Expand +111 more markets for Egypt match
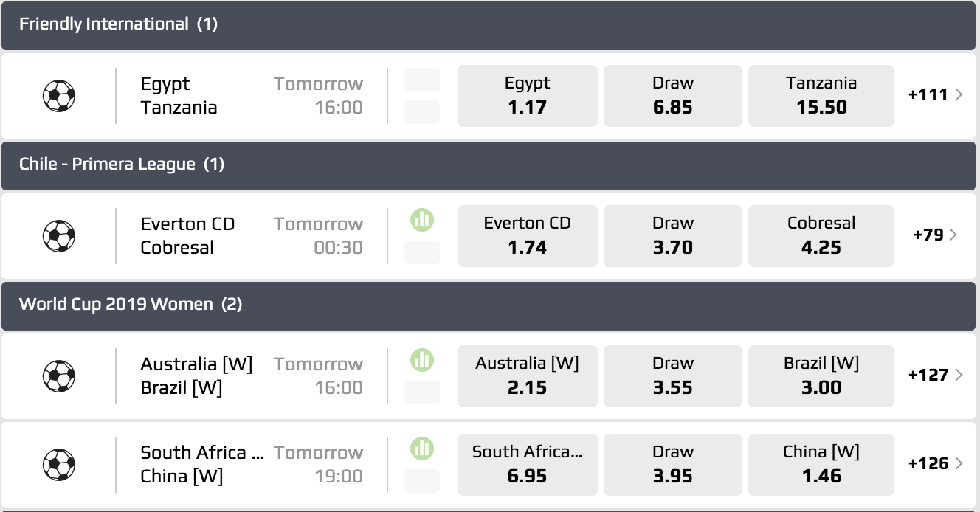980x512 pixels. [935, 94]
